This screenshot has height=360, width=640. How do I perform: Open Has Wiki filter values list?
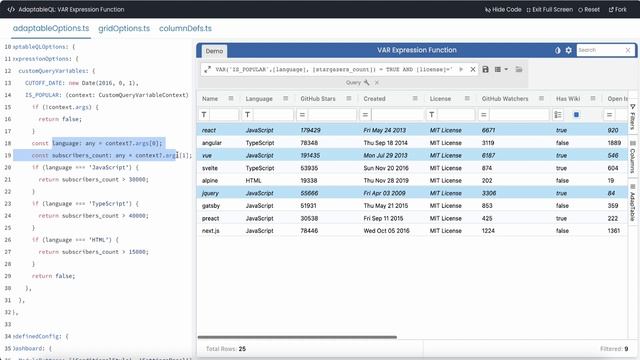point(558,115)
